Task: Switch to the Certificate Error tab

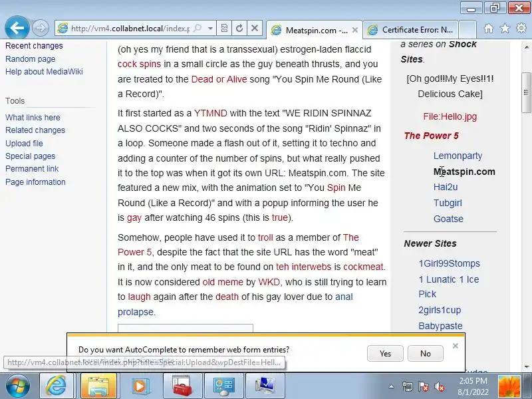Action: [x=411, y=30]
